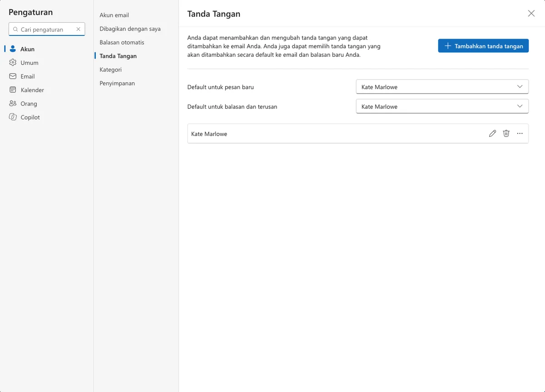Click 'Default untuk balasan dan terusan' label
Image resolution: width=545 pixels, height=392 pixels.
(x=233, y=107)
